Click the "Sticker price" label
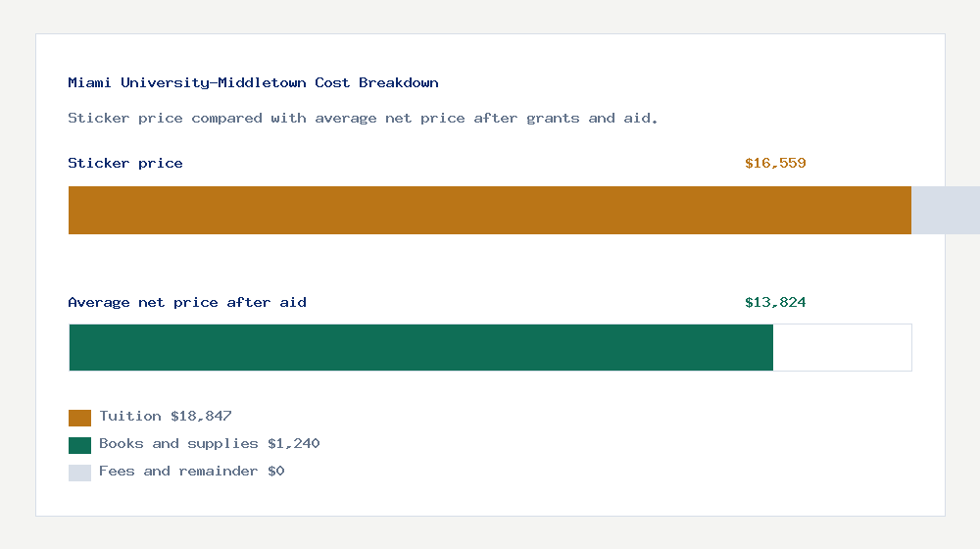Screen dimensions: 980x549 125,164
